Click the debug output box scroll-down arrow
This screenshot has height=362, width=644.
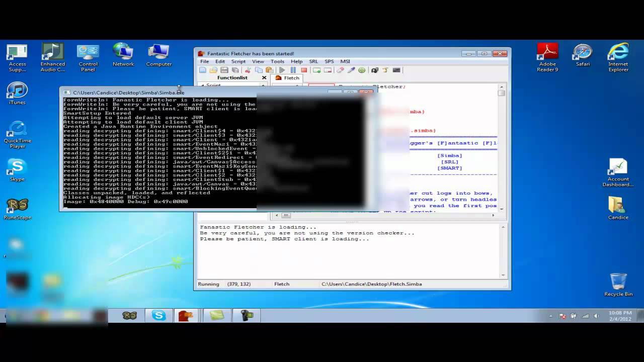pos(503,275)
